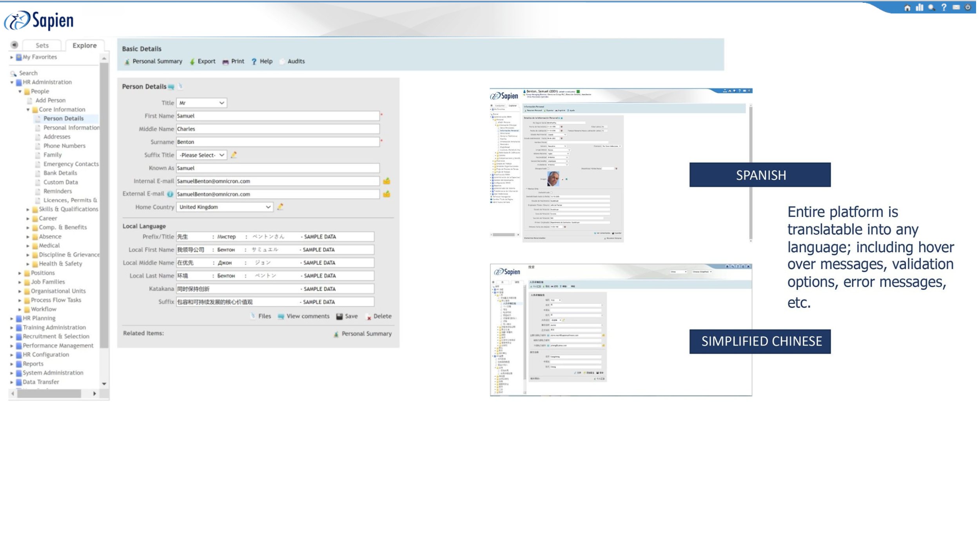
Task: Click the email icon beside Internal E-mail field
Action: (x=387, y=181)
